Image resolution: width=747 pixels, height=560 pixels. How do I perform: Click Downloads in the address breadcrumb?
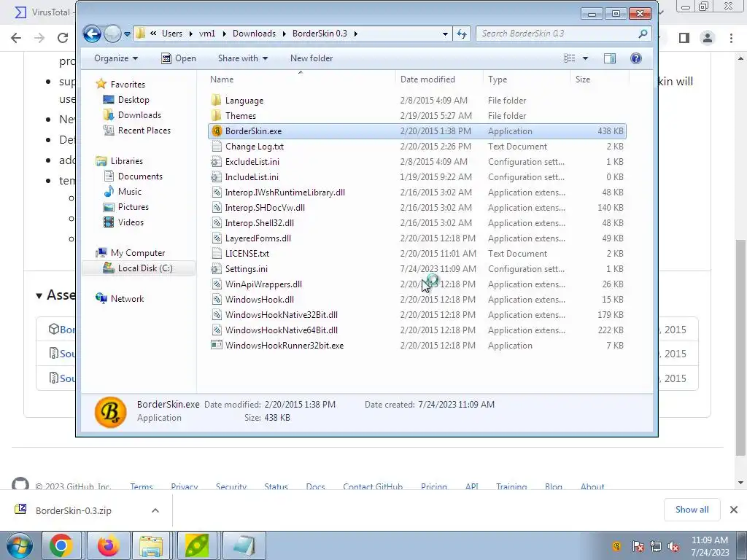(254, 34)
